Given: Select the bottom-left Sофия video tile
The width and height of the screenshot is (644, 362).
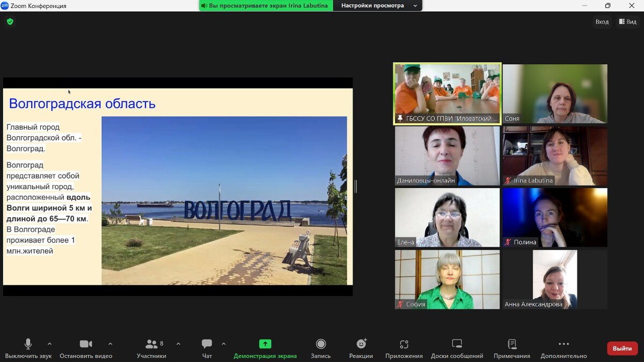Looking at the screenshot, I should click(x=447, y=279).
